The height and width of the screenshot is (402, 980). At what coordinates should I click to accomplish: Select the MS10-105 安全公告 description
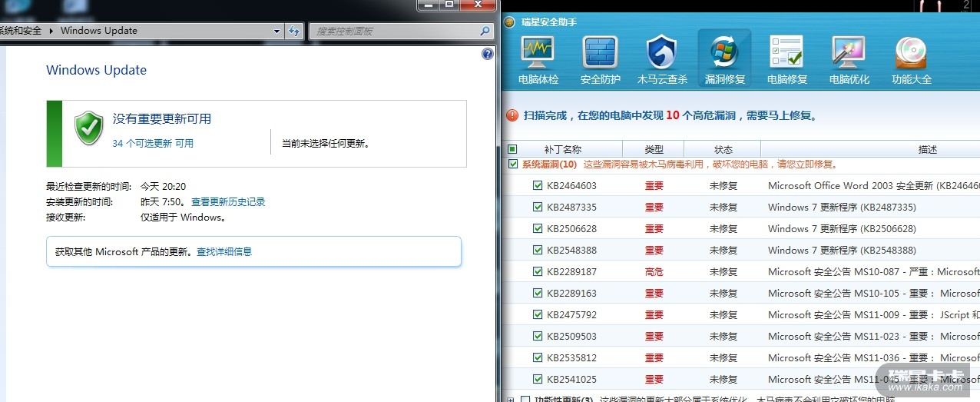(874, 293)
